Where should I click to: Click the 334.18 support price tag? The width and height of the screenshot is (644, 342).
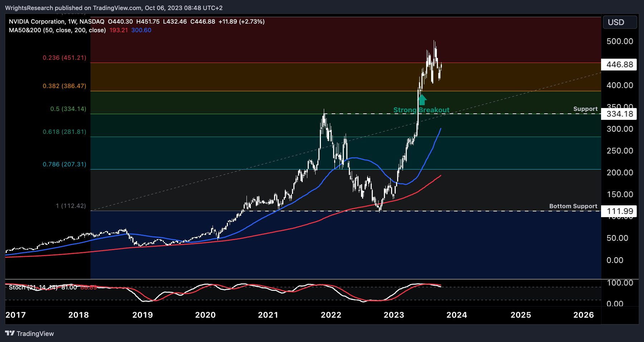pyautogui.click(x=620, y=114)
